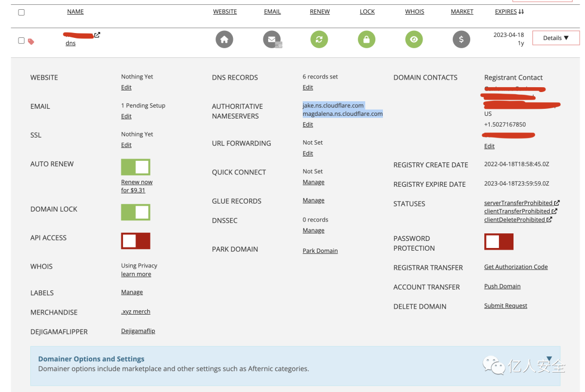The image size is (585, 392).
Task: Sort by LOCK column header
Action: tap(367, 11)
